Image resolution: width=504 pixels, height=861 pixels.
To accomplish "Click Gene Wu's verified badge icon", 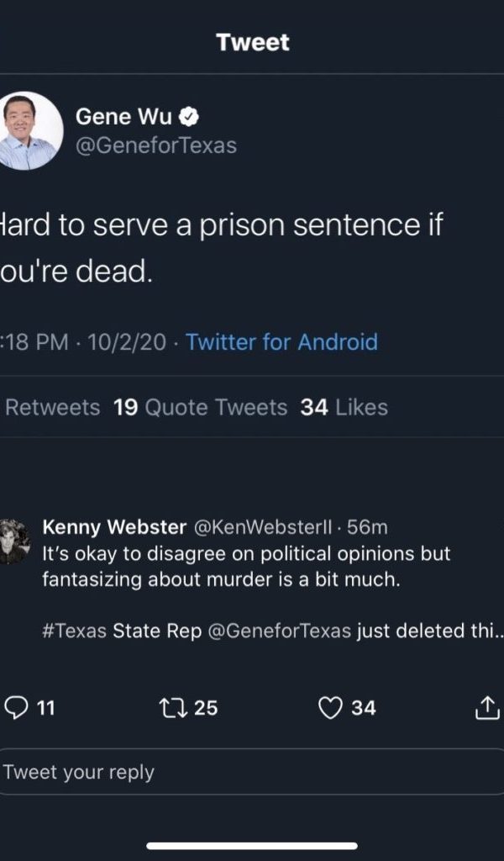I will click(x=190, y=118).
